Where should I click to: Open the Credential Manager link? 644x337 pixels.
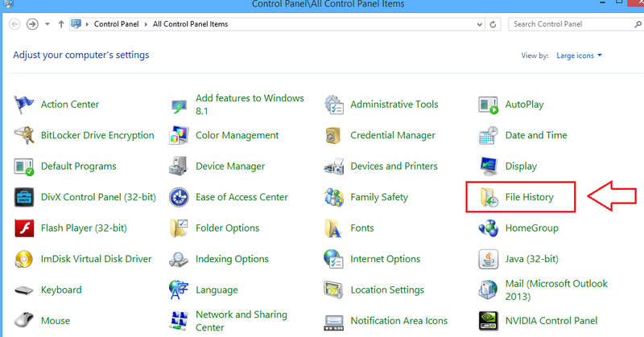(x=393, y=135)
